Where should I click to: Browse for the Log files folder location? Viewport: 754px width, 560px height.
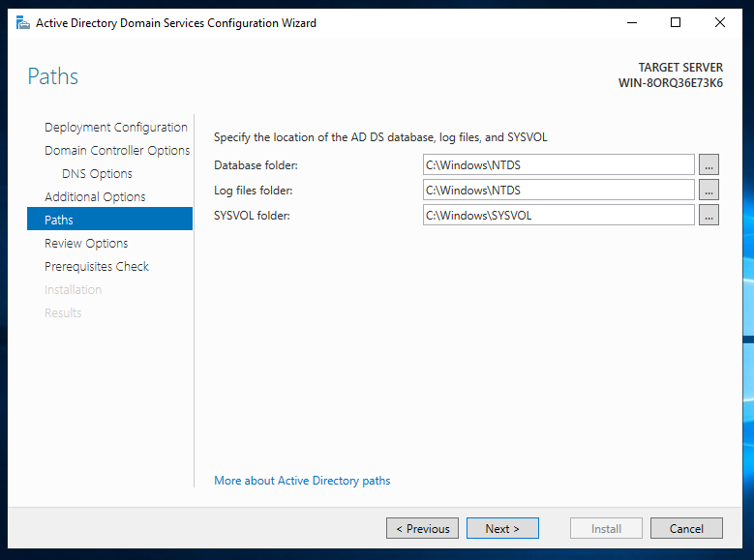[709, 190]
